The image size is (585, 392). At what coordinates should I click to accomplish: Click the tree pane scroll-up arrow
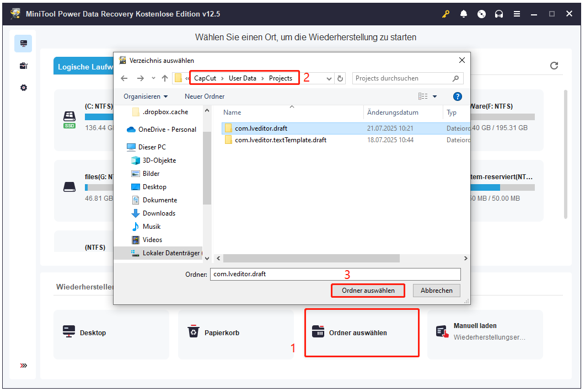tap(207, 111)
